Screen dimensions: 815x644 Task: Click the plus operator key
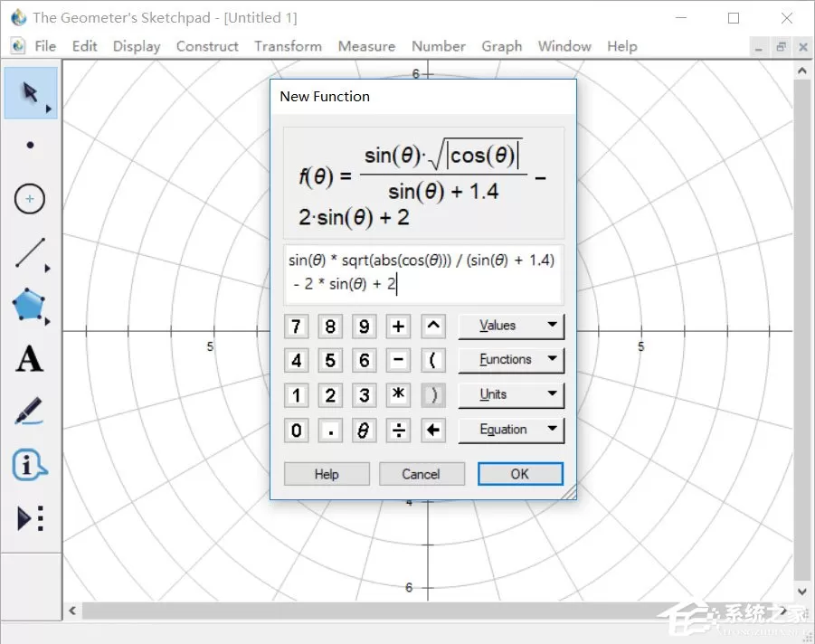pyautogui.click(x=398, y=327)
